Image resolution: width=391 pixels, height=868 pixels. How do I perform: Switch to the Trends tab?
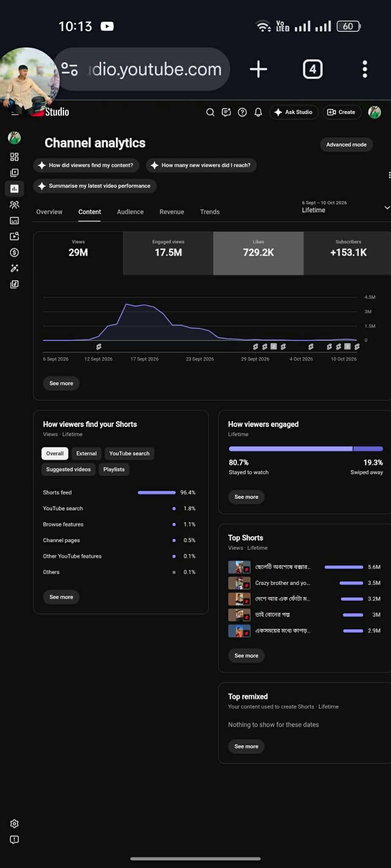[x=210, y=212]
